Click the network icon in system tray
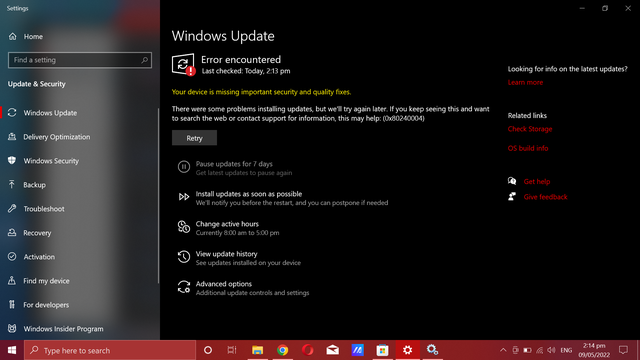 point(540,350)
